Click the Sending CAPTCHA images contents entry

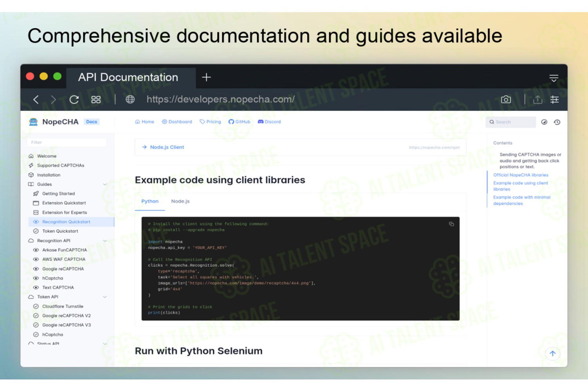click(x=530, y=161)
